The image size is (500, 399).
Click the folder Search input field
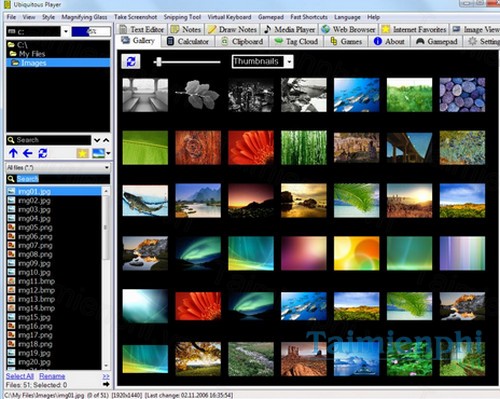(49, 140)
